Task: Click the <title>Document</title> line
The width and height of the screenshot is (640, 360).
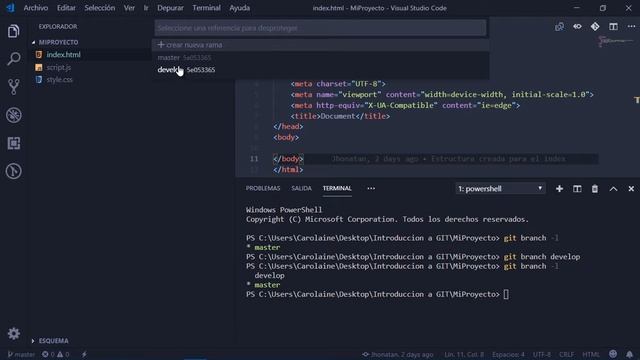Action: click(x=340, y=116)
